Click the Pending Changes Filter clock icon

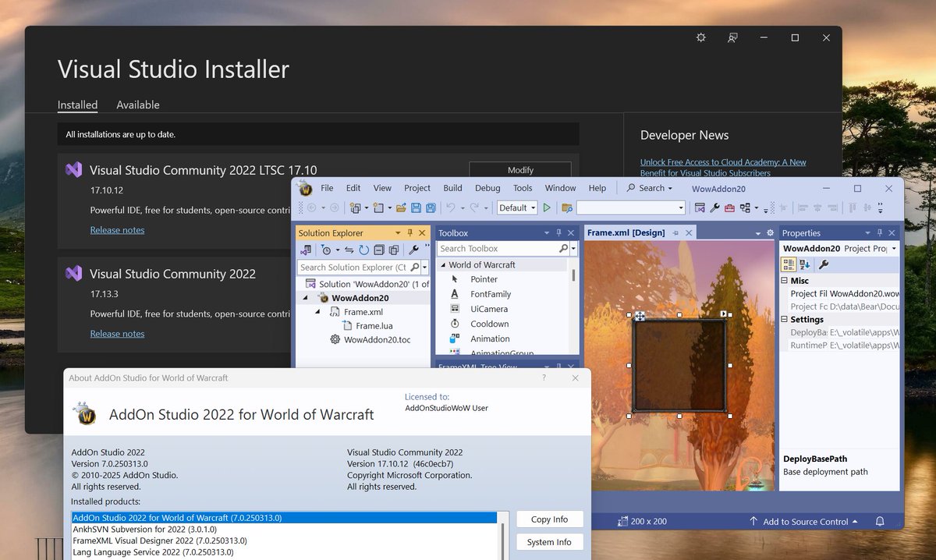click(325, 250)
